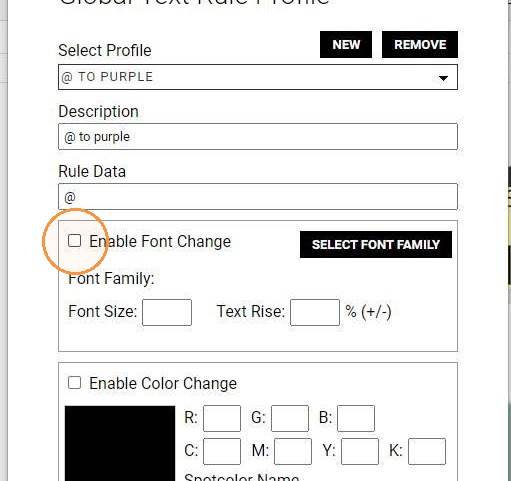
Task: Click the M (magenta) value field
Action: (x=293, y=451)
